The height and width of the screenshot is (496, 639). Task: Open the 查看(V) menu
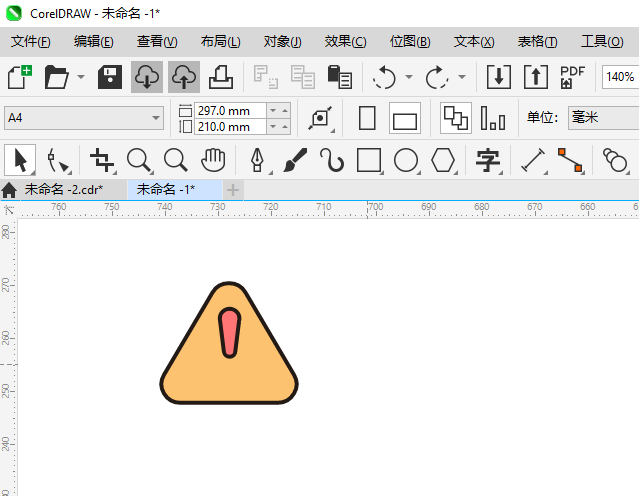click(157, 42)
